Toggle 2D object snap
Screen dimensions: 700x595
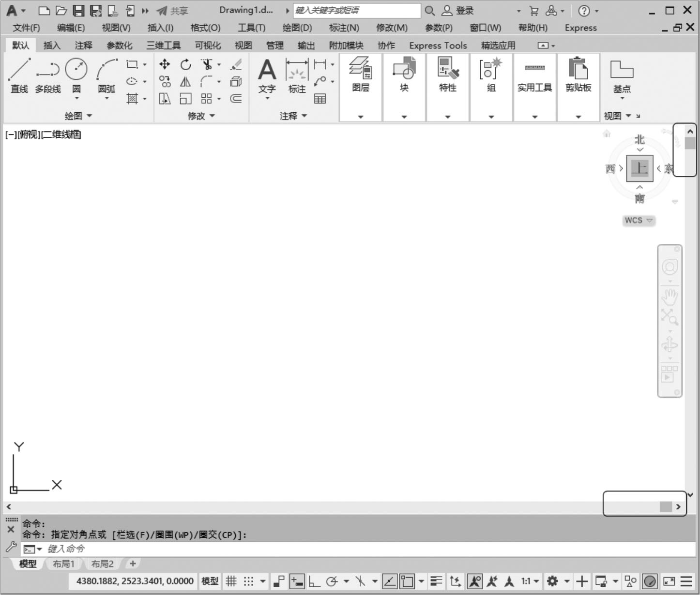[x=407, y=581]
